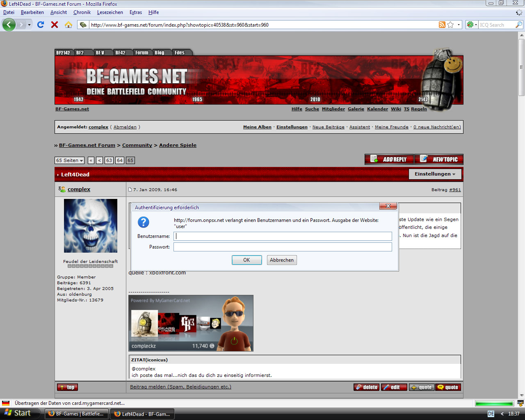
Task: Focus the ICQ Search field
Action: coord(497,25)
